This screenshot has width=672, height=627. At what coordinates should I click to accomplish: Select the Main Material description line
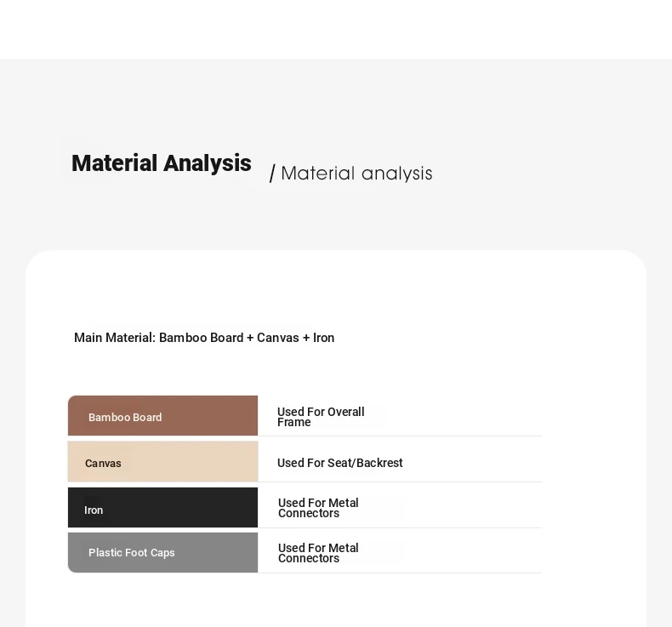click(x=204, y=338)
